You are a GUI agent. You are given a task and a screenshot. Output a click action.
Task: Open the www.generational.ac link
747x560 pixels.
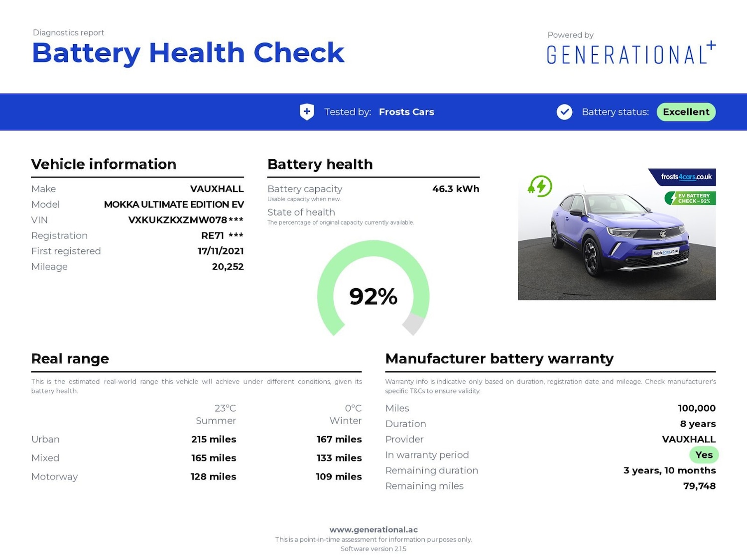(x=373, y=530)
